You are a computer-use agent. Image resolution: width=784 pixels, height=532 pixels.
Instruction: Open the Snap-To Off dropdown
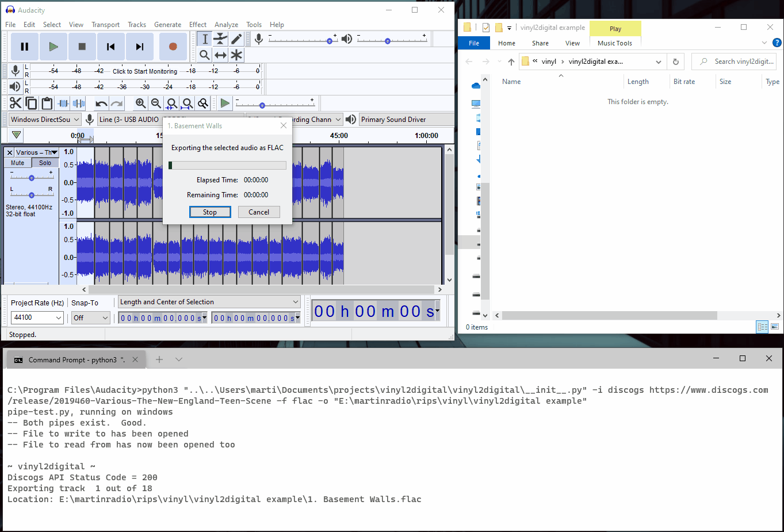click(91, 317)
